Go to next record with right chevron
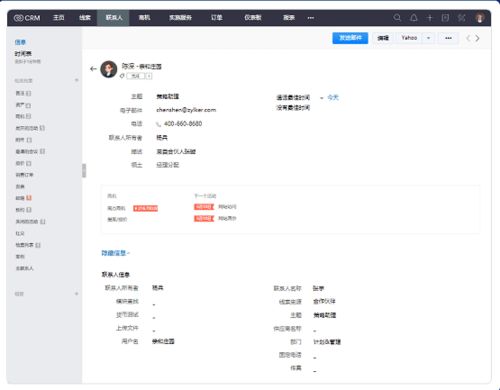This screenshot has height=390, width=500. (478, 38)
